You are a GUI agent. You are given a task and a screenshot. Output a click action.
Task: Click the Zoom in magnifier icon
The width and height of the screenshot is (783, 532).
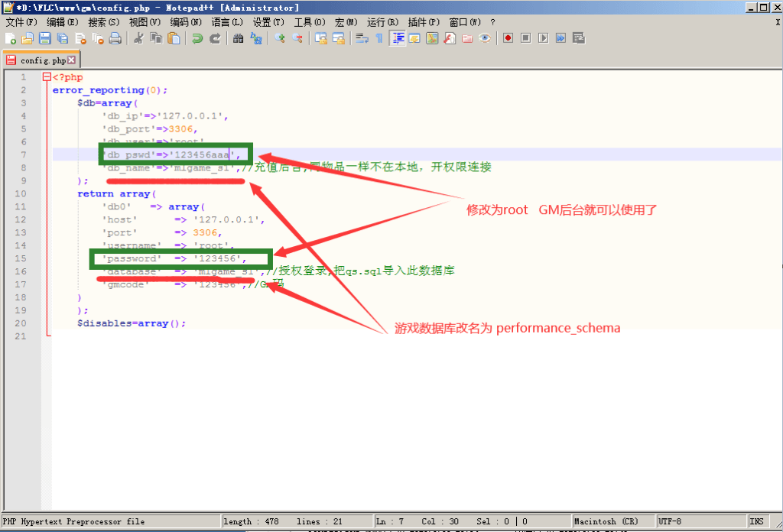(280, 38)
